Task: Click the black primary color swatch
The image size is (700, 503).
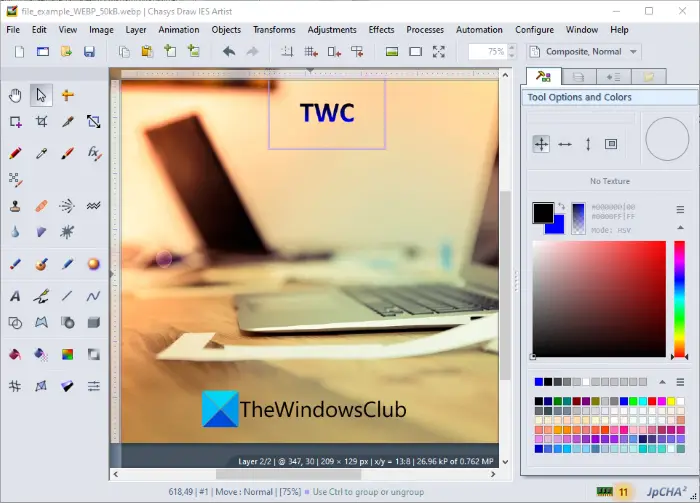Action: click(x=543, y=212)
